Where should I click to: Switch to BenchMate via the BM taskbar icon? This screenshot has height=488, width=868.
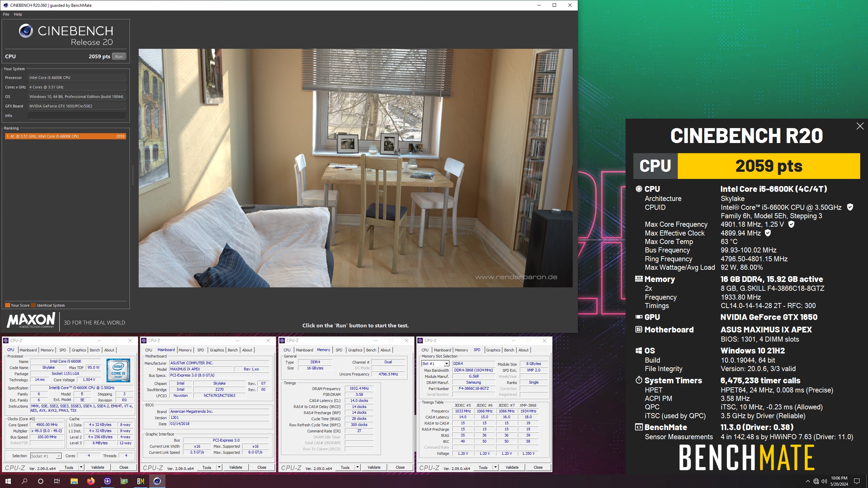click(141, 481)
